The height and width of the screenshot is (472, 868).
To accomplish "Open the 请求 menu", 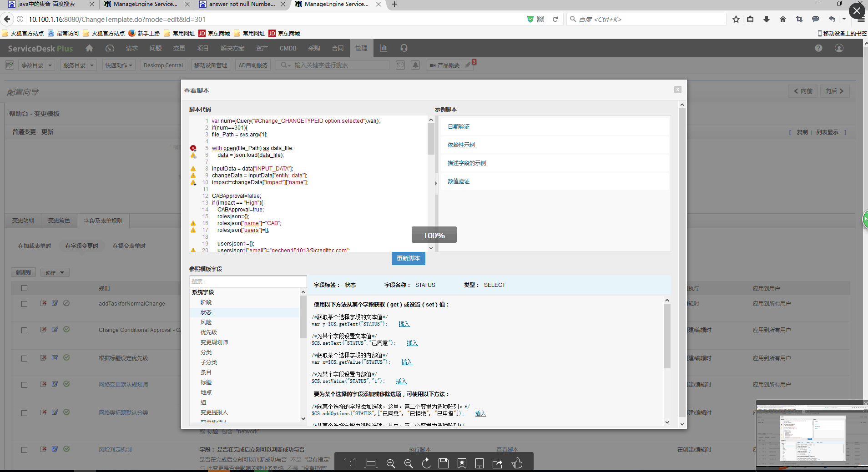I will (x=132, y=48).
